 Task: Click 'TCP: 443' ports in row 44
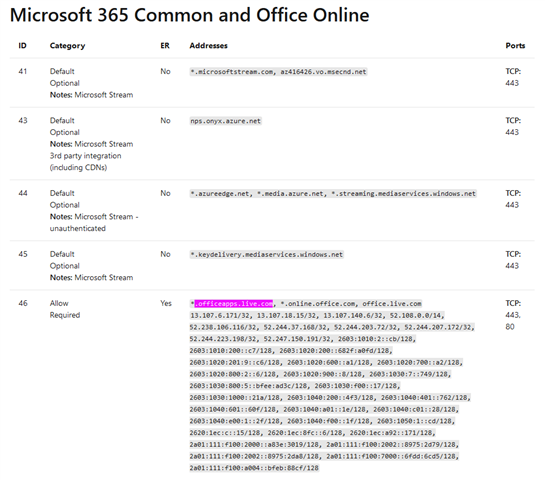513,199
